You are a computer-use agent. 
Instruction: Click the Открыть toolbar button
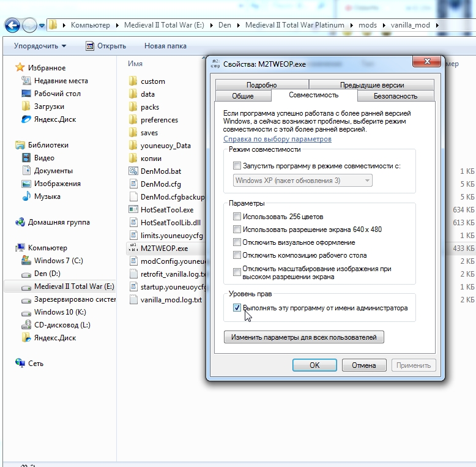[106, 46]
